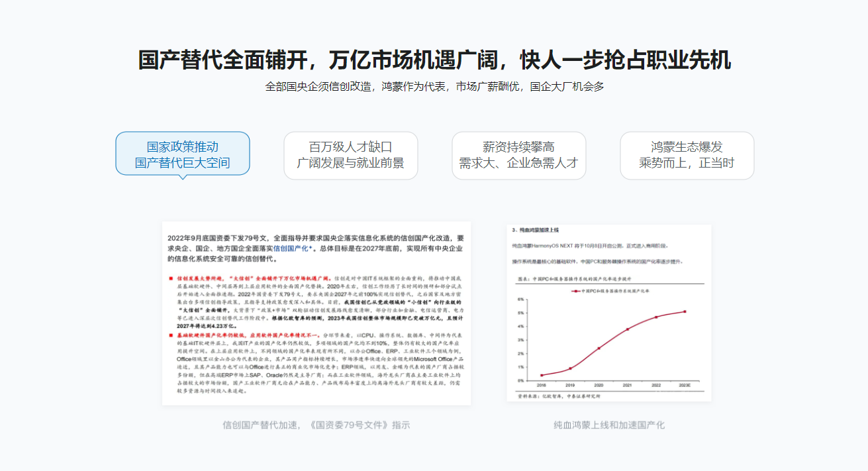Switch to the 百万级人才缺口 tab

pos(350,155)
